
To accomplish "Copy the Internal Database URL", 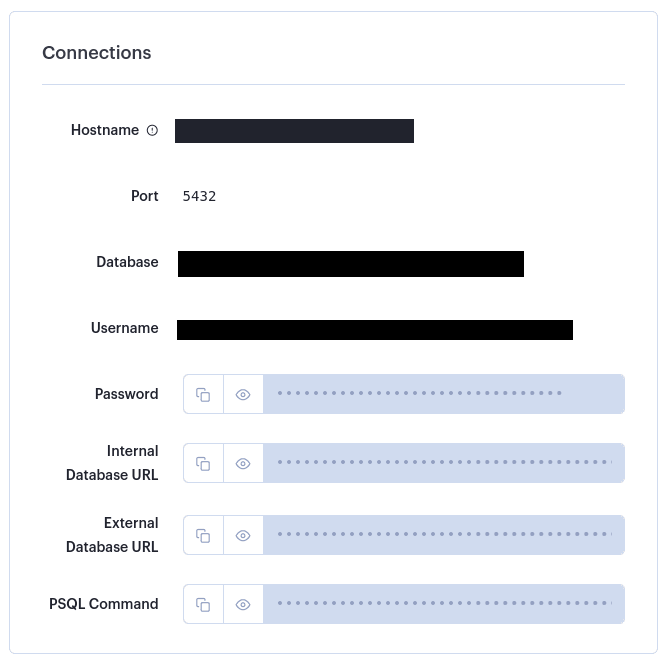I will [203, 463].
